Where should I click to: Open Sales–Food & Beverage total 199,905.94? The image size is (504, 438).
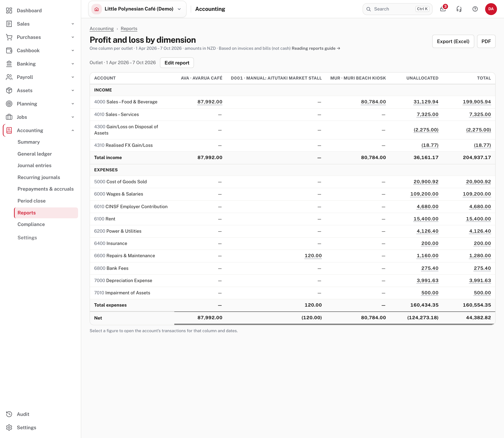[x=477, y=102]
